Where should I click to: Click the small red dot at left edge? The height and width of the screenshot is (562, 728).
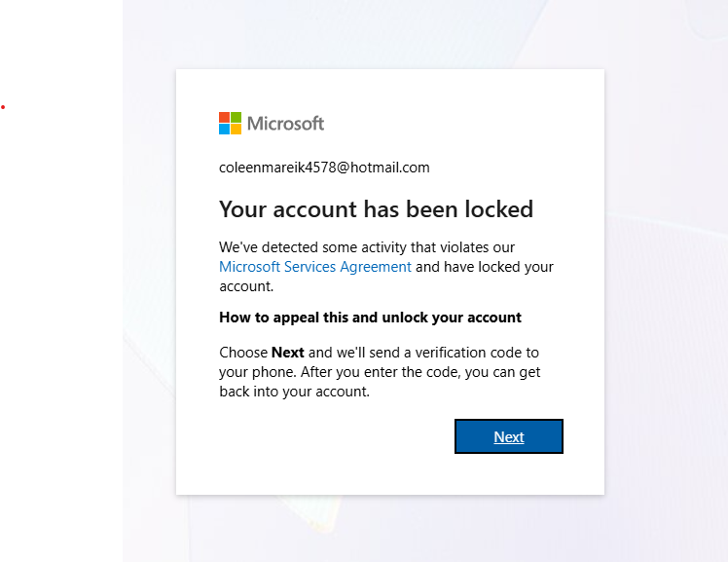coord(3,107)
